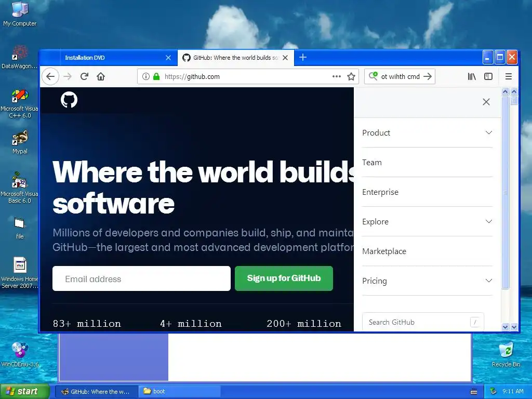Image resolution: width=532 pixels, height=399 pixels.
Task: Reload the current GitHub page
Action: (84, 76)
